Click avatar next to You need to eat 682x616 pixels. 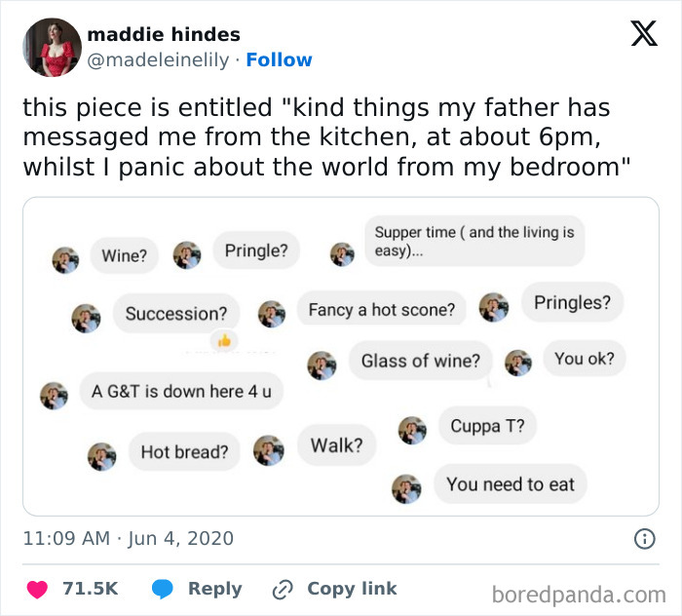coord(405,488)
